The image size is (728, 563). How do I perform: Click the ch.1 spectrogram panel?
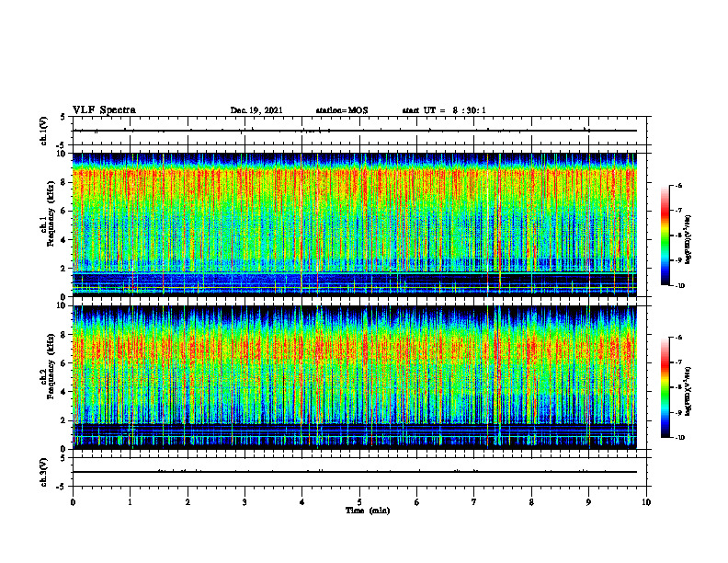tap(354, 224)
